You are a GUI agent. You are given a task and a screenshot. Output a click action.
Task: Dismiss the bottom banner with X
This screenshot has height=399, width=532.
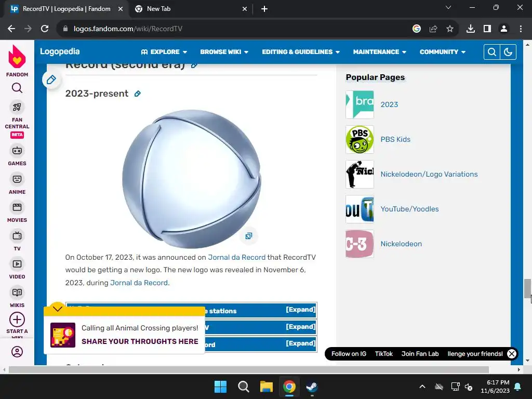pos(512,354)
